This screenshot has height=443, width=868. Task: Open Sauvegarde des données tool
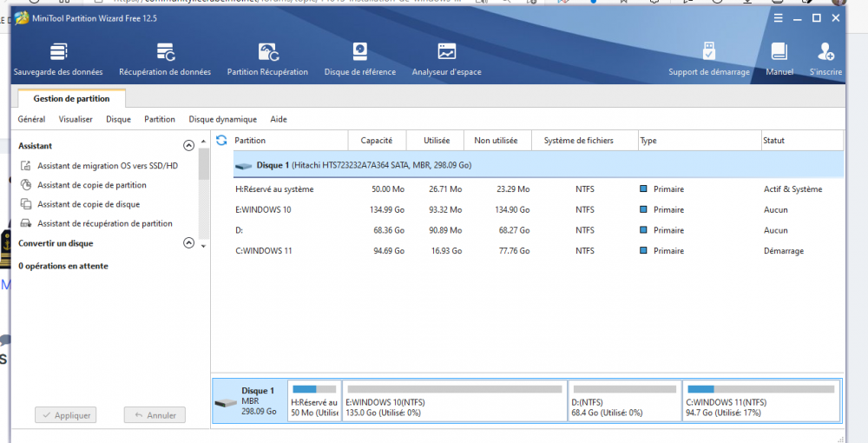click(58, 59)
